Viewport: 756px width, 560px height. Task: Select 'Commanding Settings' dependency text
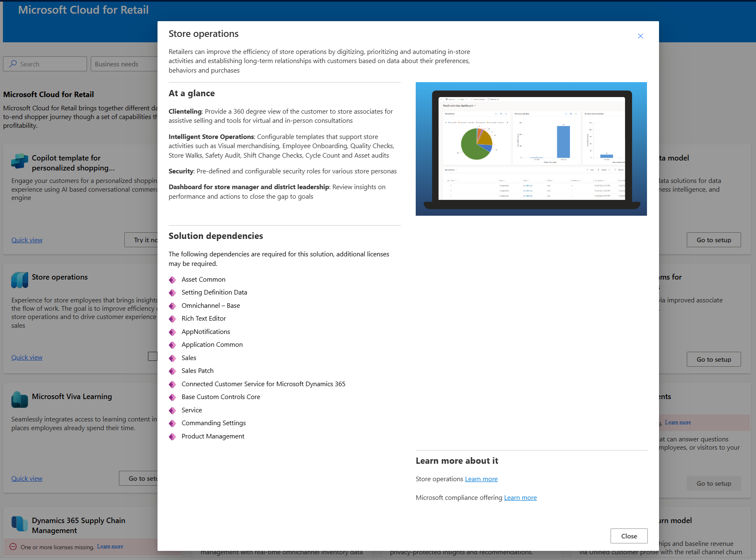(213, 423)
